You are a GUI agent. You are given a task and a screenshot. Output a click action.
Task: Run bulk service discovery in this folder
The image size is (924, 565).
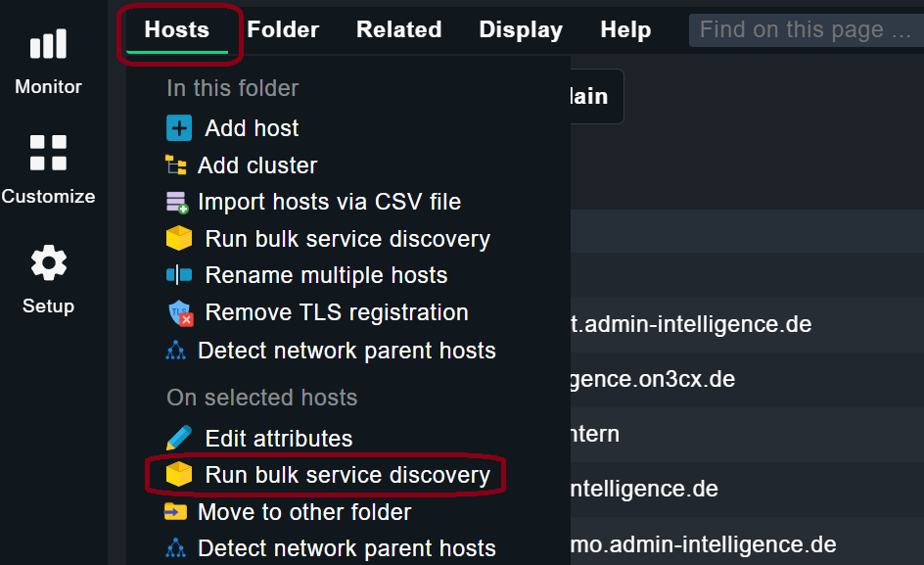pos(346,239)
